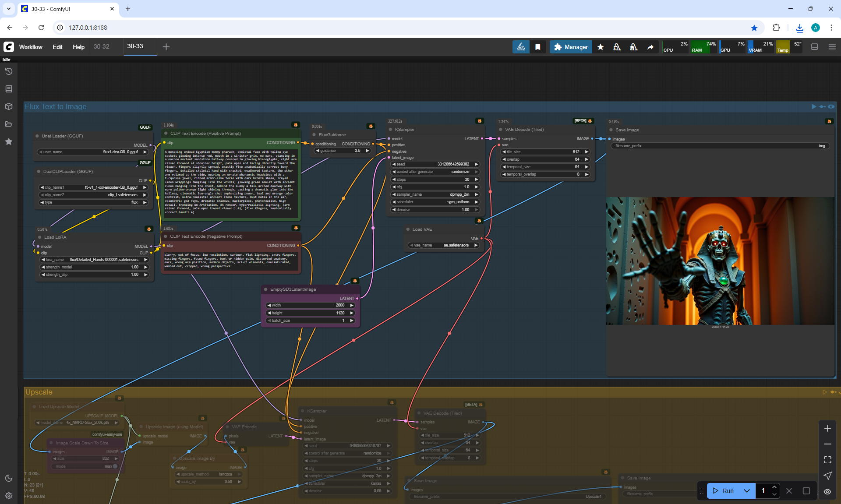Open the Run button dropdown arrow
The image size is (841, 504).
pos(747,491)
